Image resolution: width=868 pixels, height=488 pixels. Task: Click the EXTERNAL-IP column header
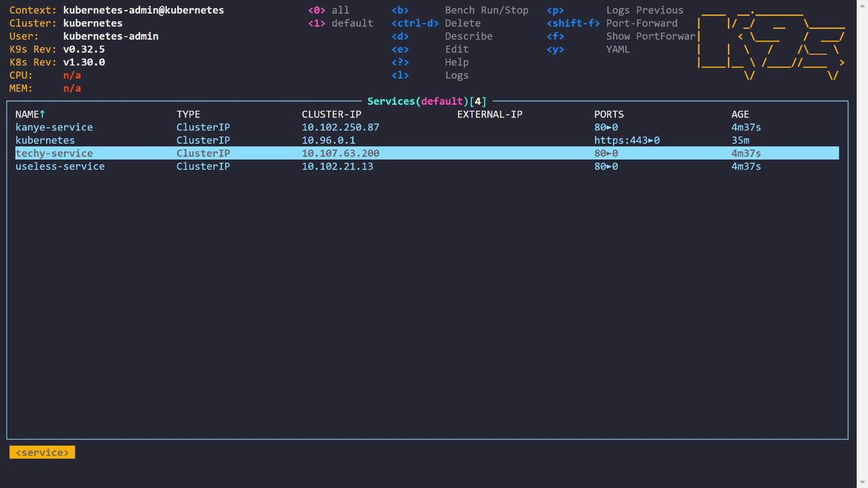tap(490, 115)
